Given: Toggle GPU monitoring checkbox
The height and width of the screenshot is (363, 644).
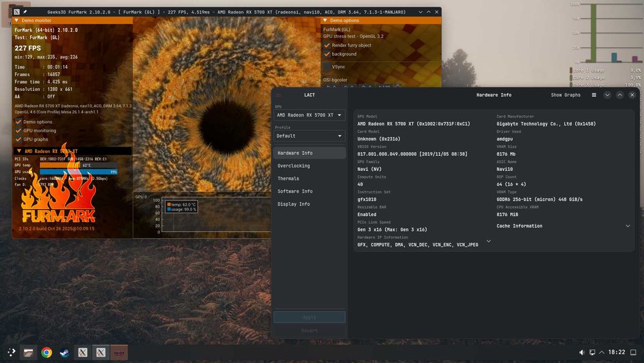Looking at the screenshot, I should (18, 130).
